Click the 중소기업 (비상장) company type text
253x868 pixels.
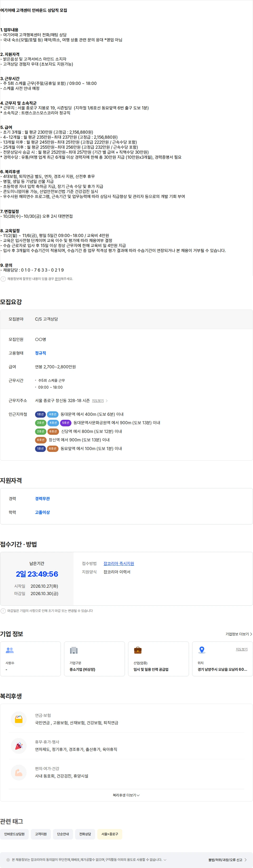[x=82, y=669]
